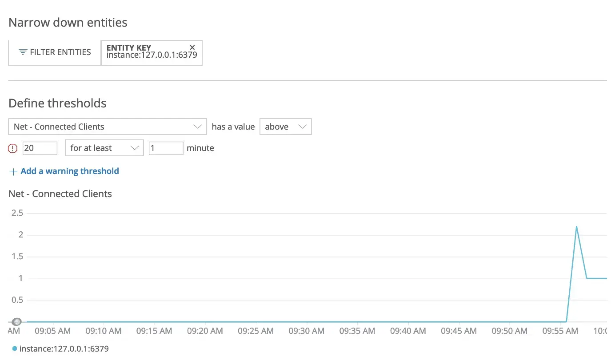Open the Net - Connected Clients metric dropdown
Image resolution: width=615 pixels, height=364 pixels.
click(x=108, y=127)
